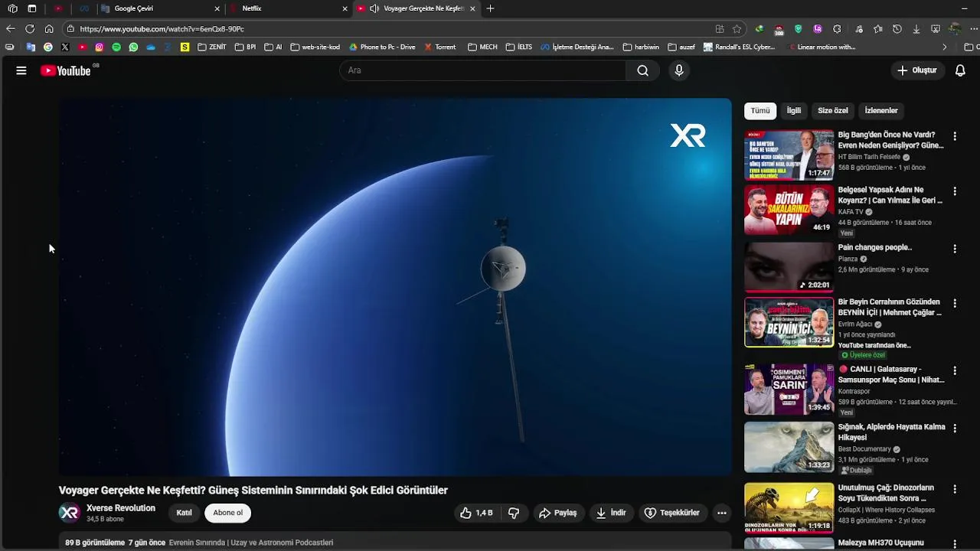This screenshot has height=551, width=980.
Task: Open the BPI bookmarks folder
Action: coord(245,47)
